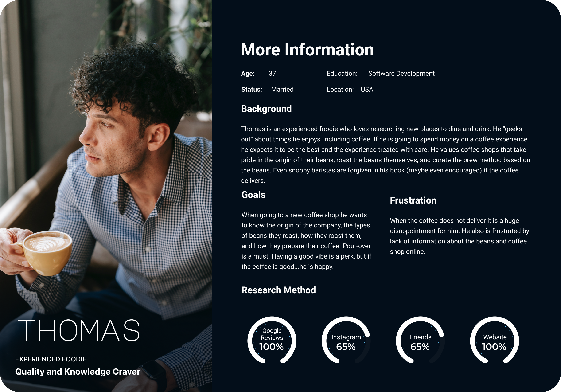Click the 'Frustration' section heading

(413, 200)
